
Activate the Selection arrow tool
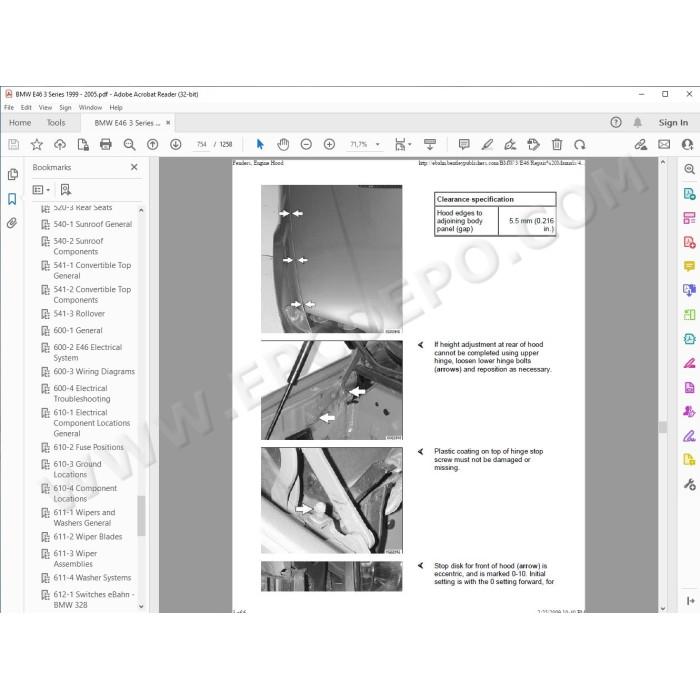click(x=260, y=144)
